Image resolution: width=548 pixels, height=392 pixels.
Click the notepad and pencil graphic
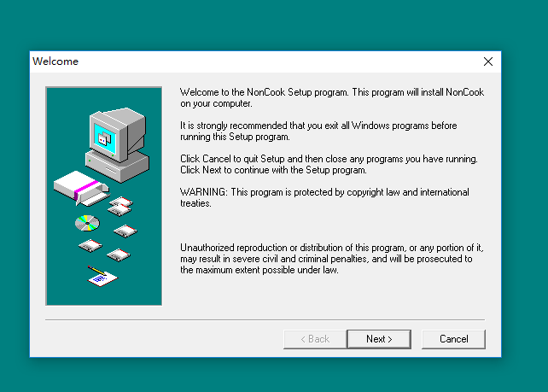[x=102, y=276]
